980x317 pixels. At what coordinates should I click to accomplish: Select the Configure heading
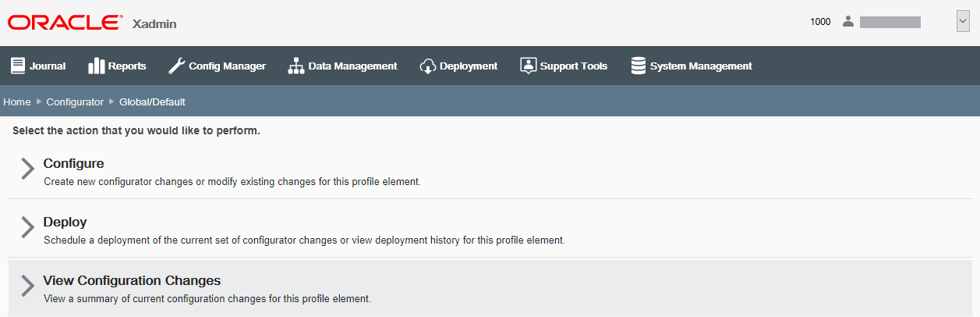tap(74, 163)
